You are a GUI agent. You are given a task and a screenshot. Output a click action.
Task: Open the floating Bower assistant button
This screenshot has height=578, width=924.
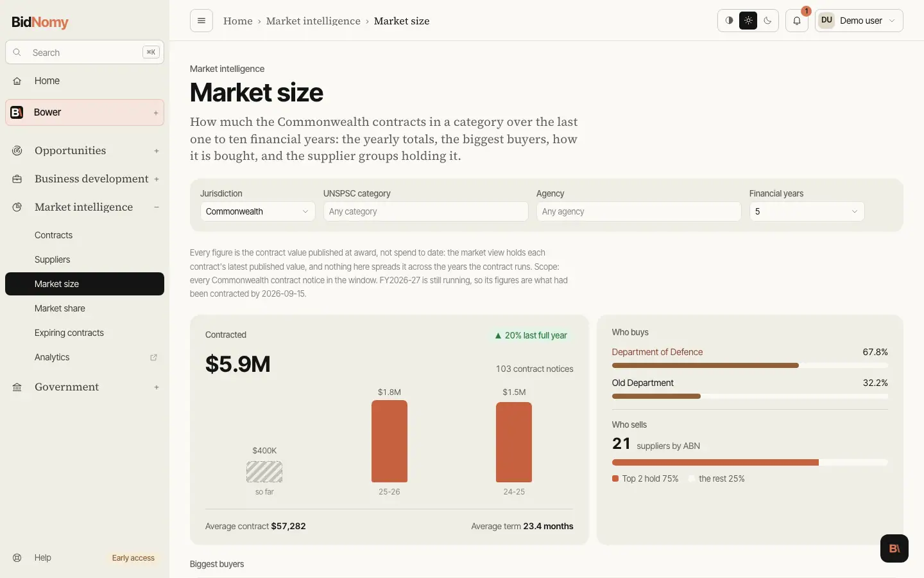pyautogui.click(x=894, y=548)
